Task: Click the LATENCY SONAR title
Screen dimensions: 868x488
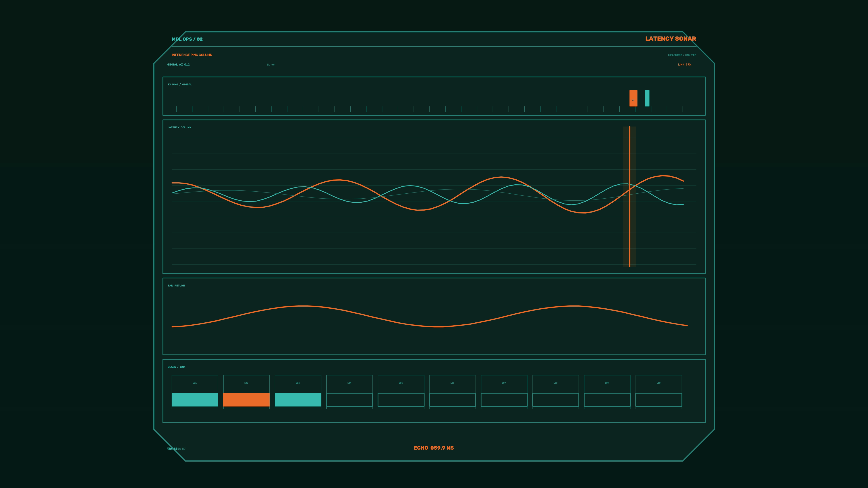Action: point(670,39)
